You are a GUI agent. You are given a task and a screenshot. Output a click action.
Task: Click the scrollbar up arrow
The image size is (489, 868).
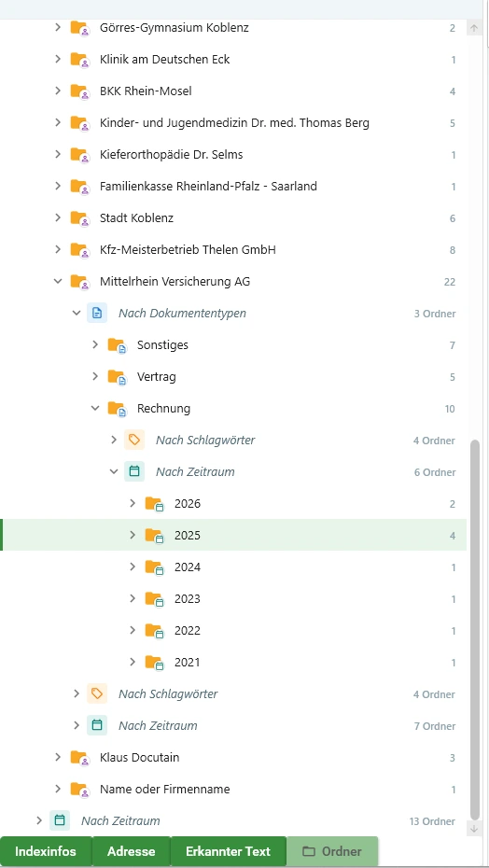(x=474, y=28)
